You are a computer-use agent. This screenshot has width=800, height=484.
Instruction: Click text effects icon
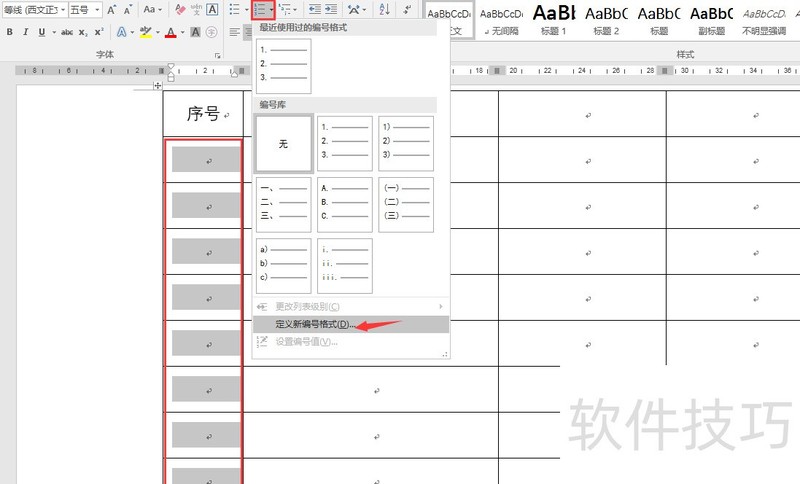121,32
